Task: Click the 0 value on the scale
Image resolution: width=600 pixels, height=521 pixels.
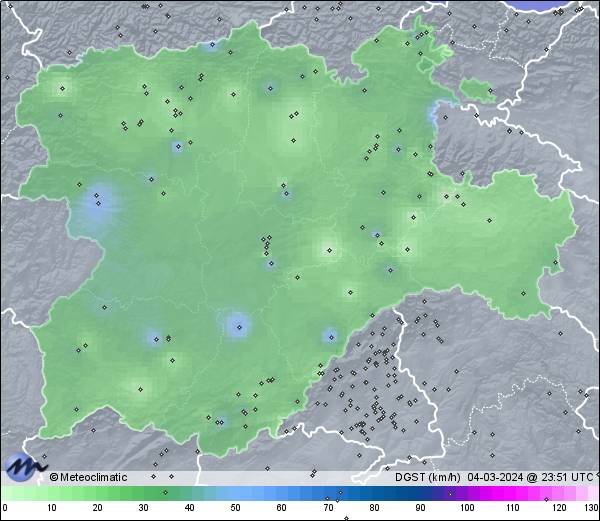Action: [x=5, y=508]
